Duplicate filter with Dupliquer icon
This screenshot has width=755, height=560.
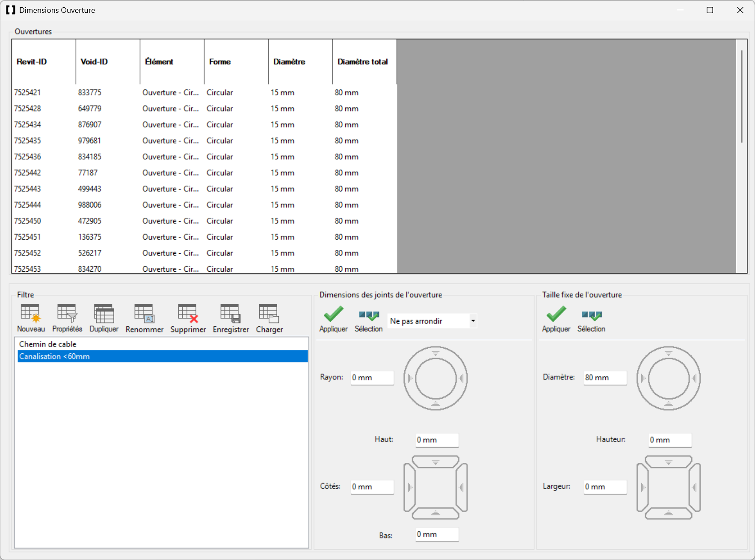tap(104, 318)
